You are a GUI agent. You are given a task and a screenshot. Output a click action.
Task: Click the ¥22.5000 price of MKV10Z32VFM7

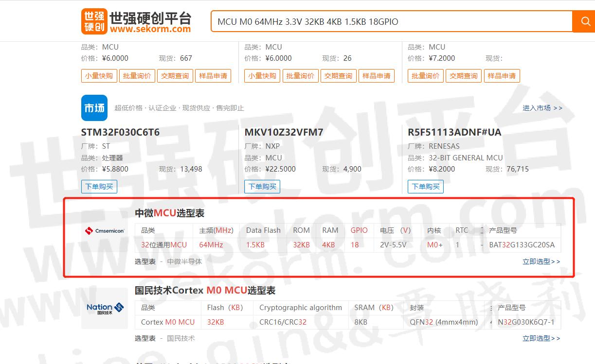pyautogui.click(x=281, y=169)
